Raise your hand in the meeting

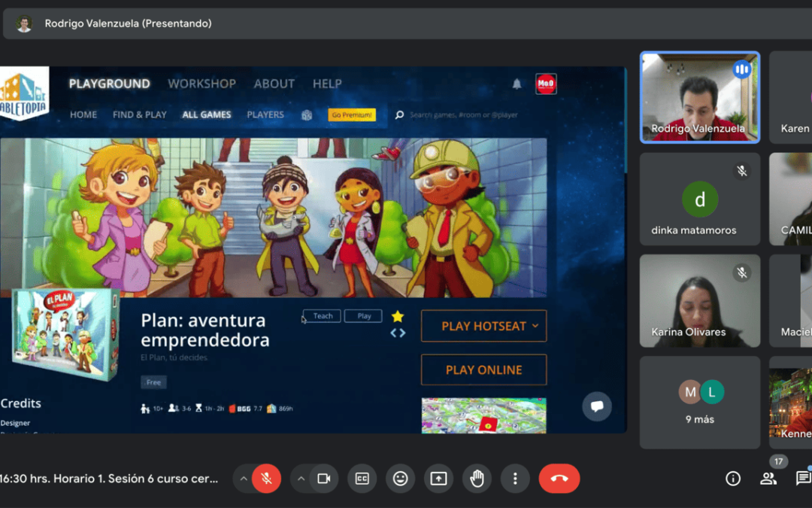(477, 479)
